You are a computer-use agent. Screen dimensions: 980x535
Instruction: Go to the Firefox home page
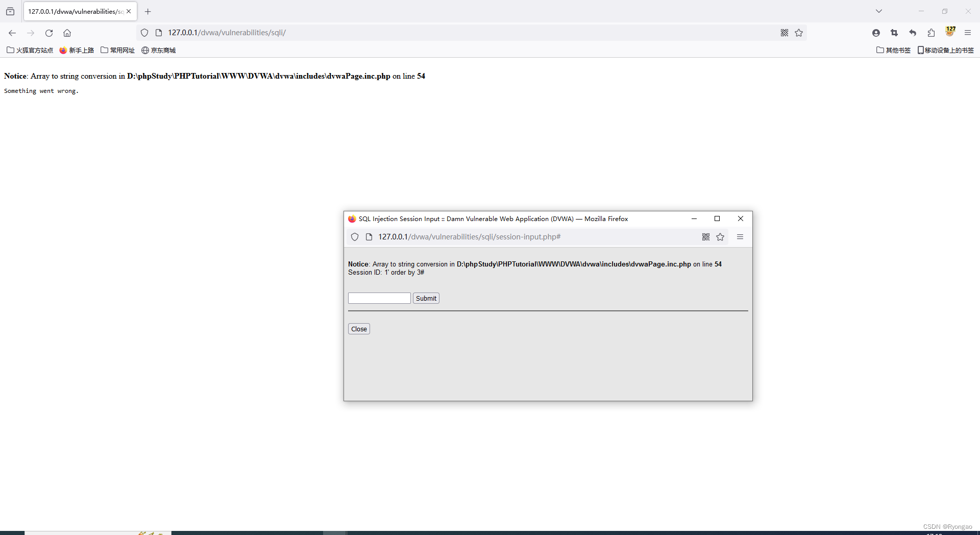point(67,33)
